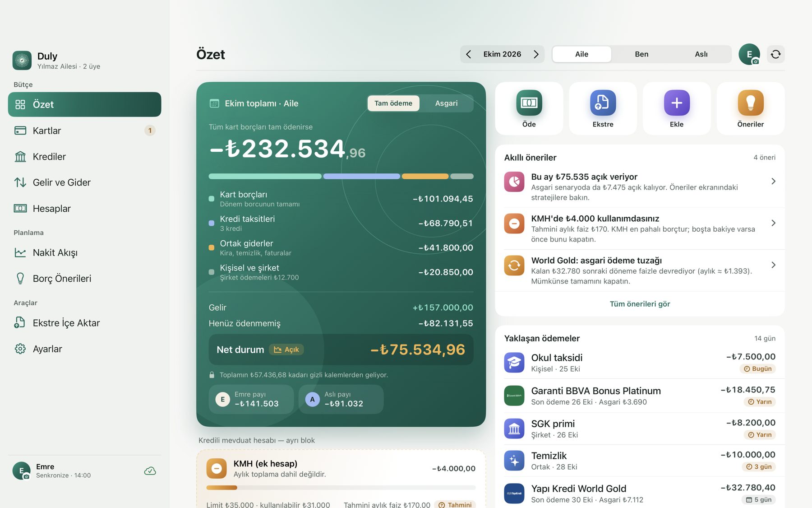Open Aslı payı chip
The image size is (812, 508).
tap(341, 399)
